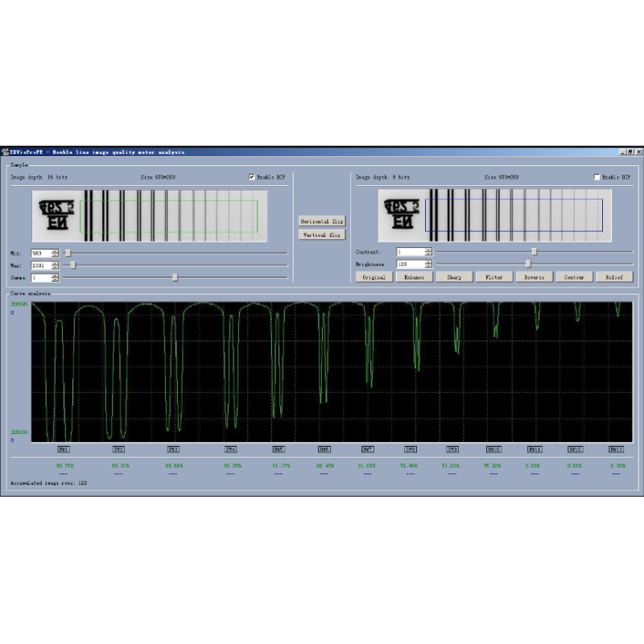644x644 pixels.
Task: Click the Fliter button
Action: coord(494,277)
